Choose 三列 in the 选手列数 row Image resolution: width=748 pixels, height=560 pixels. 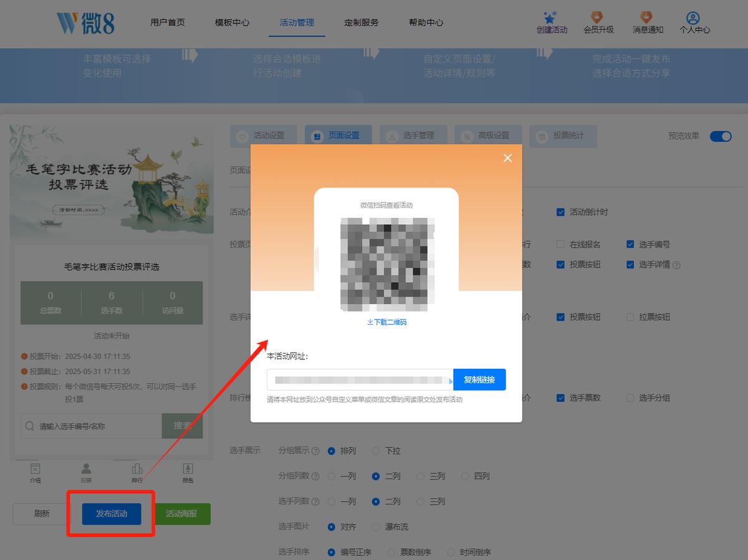click(421, 502)
